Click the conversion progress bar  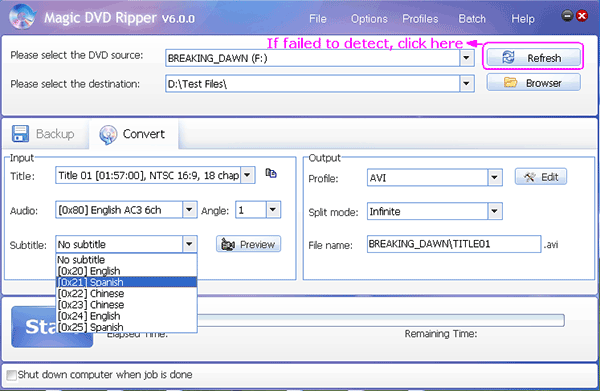coord(381,320)
